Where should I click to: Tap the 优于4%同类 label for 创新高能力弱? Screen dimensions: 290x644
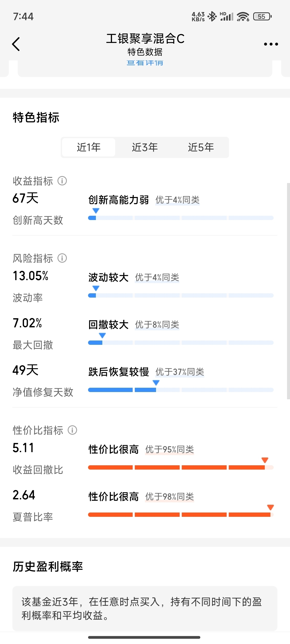177,200
